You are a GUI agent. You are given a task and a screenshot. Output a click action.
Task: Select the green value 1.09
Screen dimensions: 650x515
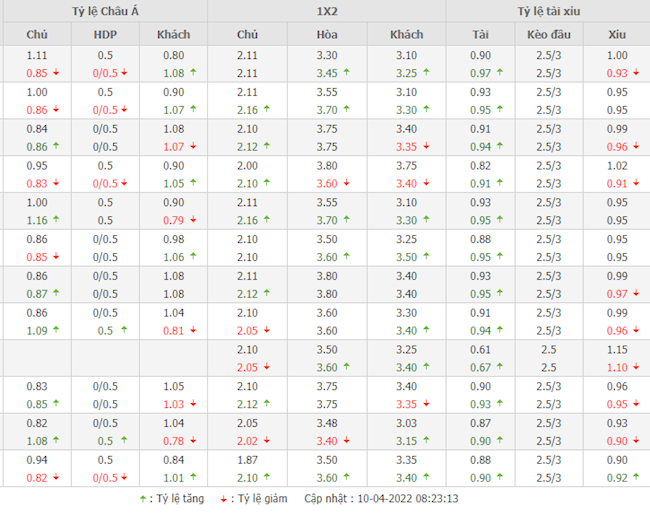pyautogui.click(x=37, y=330)
